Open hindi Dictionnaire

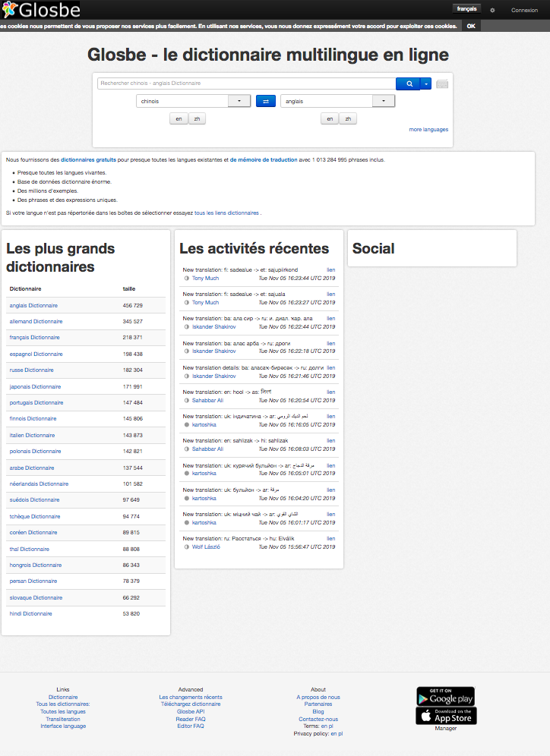point(30,614)
